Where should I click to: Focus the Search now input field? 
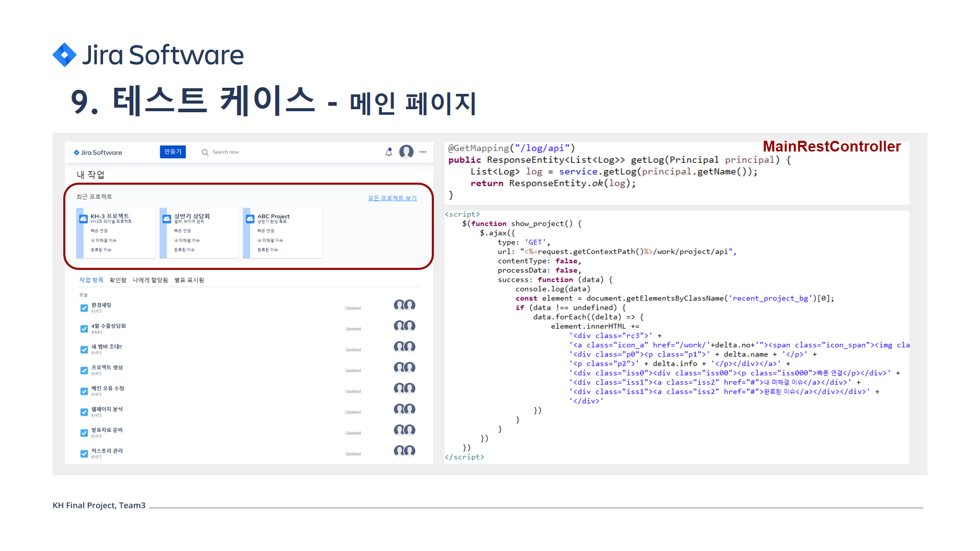click(226, 152)
